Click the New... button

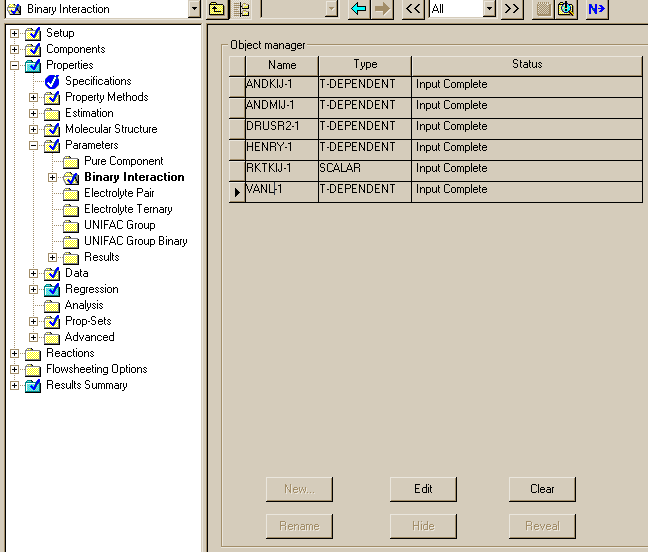click(299, 489)
